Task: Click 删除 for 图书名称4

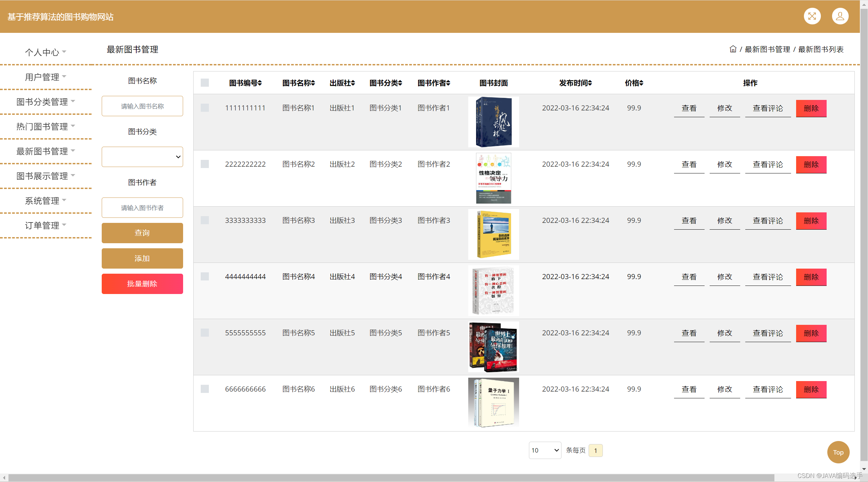Action: coord(811,277)
